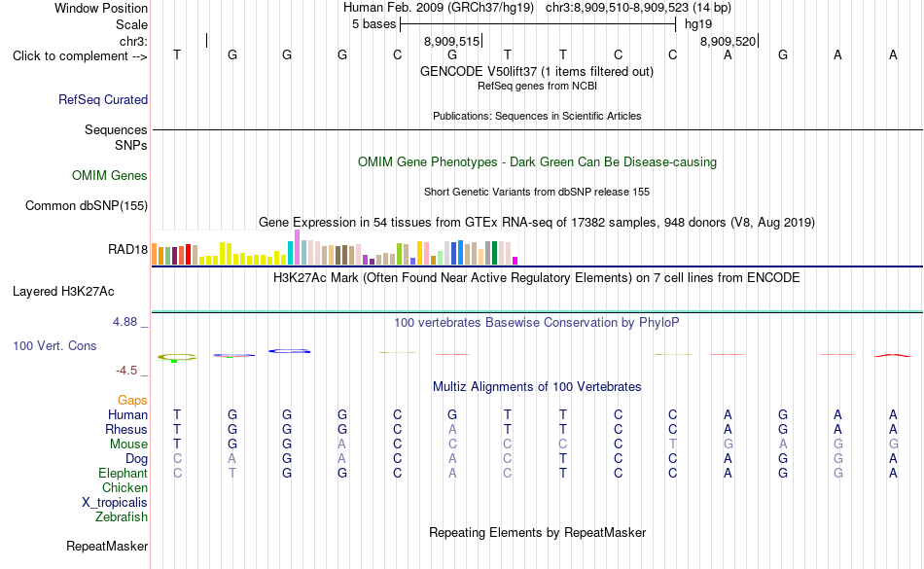
Task: Click the tallest pink GTEx expression bar
Action: [297, 247]
